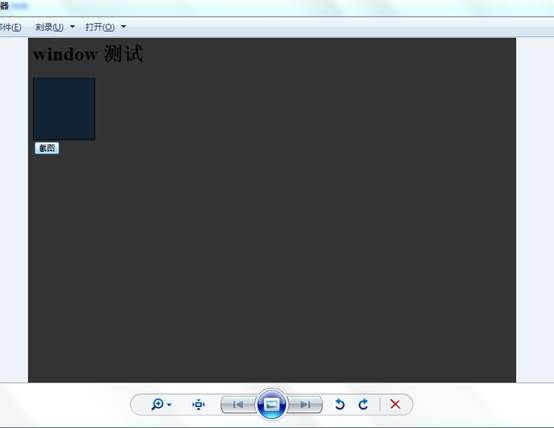
Task: Expand the 打开(O) dropdown arrow
Action: point(124,27)
